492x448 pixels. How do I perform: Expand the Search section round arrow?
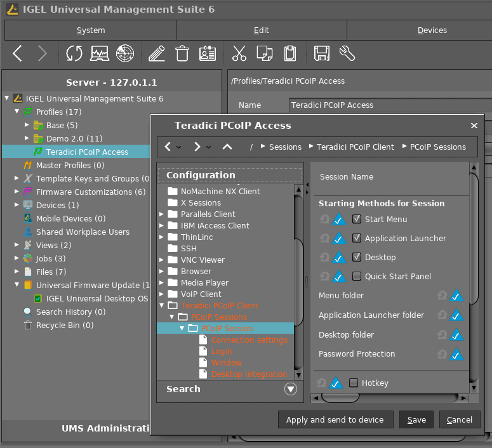(x=291, y=390)
